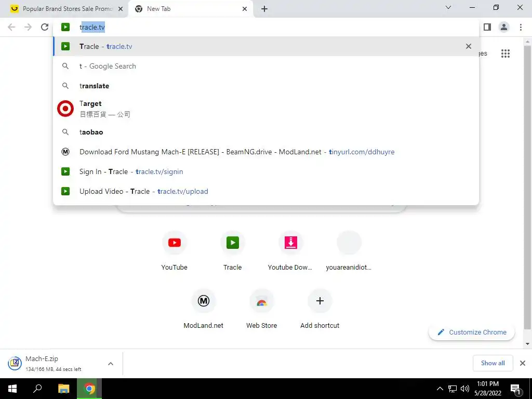
Task: Open the taskbar clock and date
Action: click(x=488, y=389)
